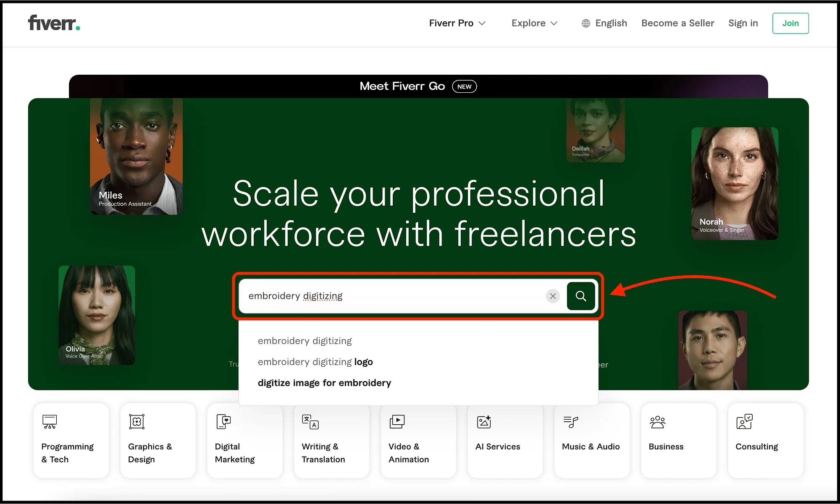This screenshot has width=840, height=504.
Task: Click the Graphics & Design icon
Action: (136, 421)
